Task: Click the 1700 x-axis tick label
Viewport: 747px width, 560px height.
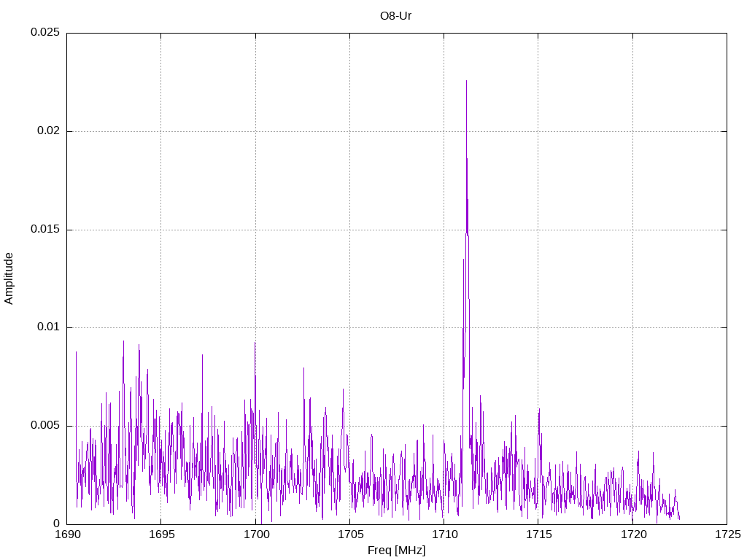Action: pos(256,534)
